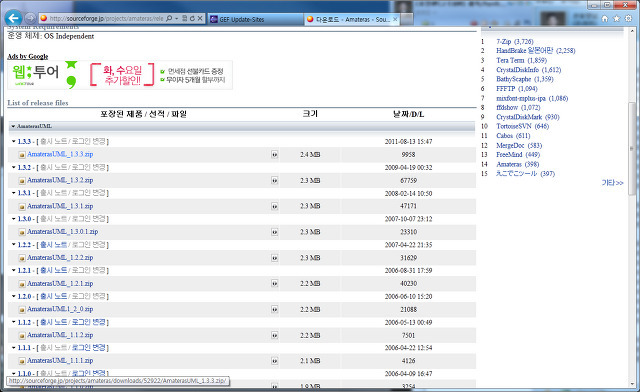The height and width of the screenshot is (392, 640).
Task: Click the package icon beside AmaterasUML1_2_0.zip
Action: [22, 310]
